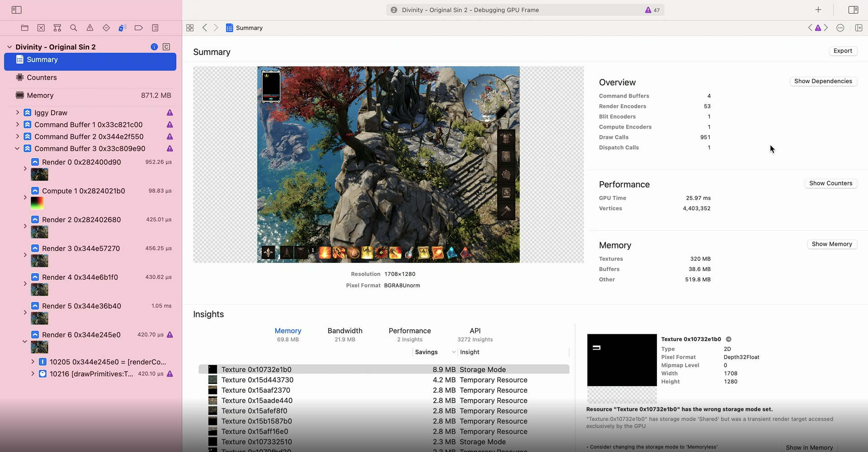Expand the Iggy Draw group
The height and width of the screenshot is (452, 868).
click(x=17, y=113)
